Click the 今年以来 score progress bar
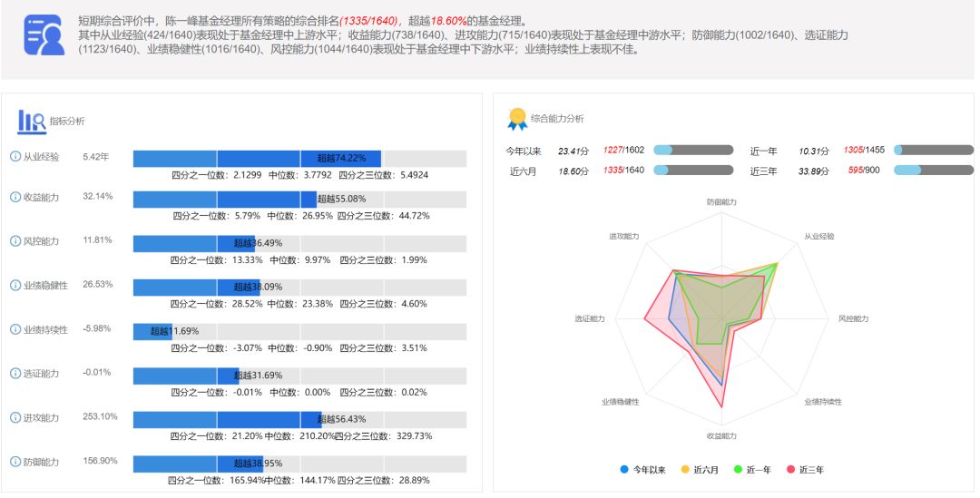 pyautogui.click(x=693, y=150)
